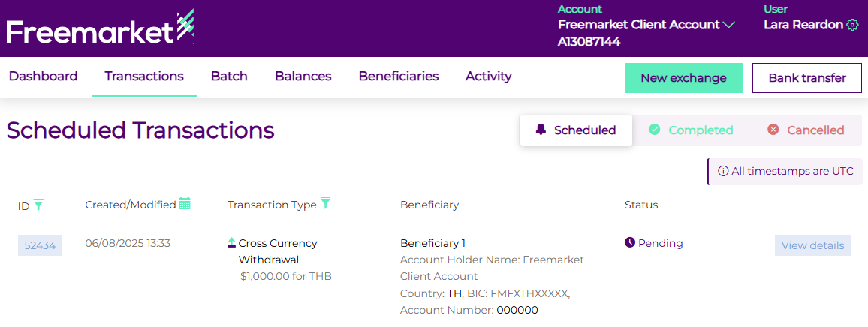Select the Batch tab
The width and height of the screenshot is (868, 327).
click(x=229, y=76)
